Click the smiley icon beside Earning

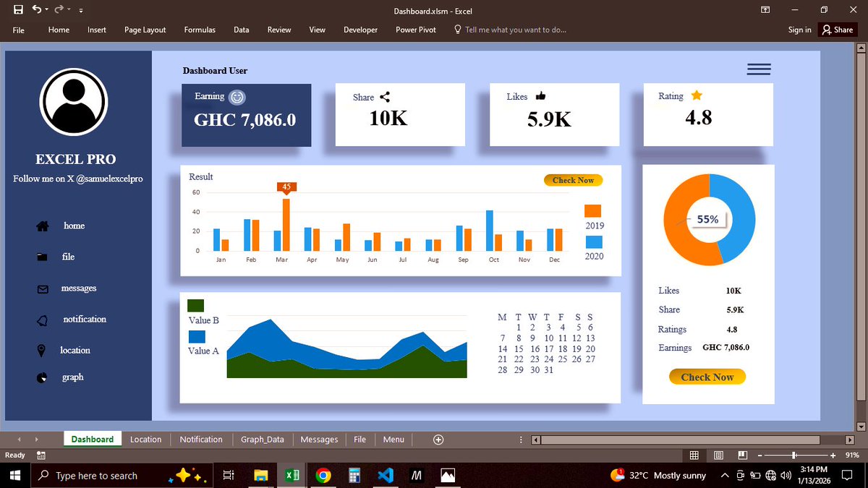[237, 97]
